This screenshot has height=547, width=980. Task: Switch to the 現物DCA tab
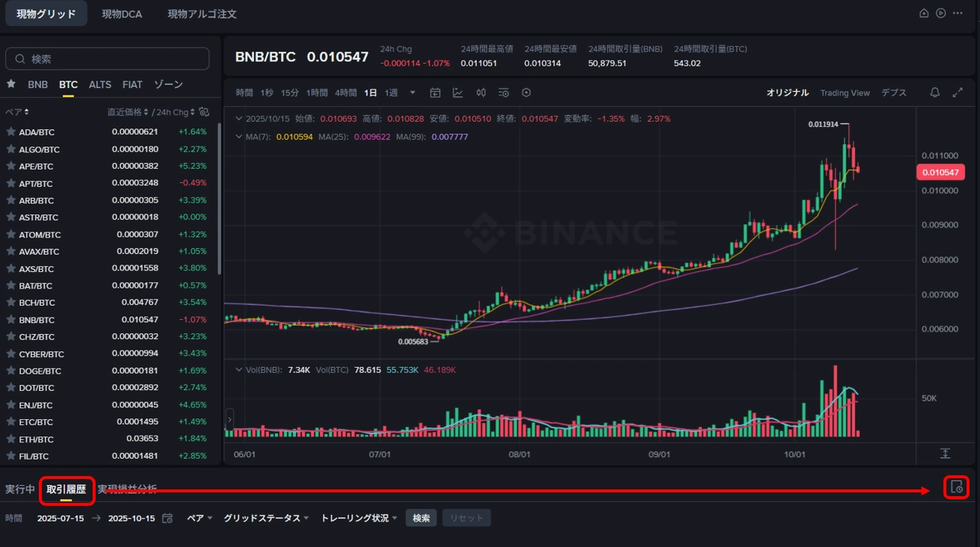(122, 13)
